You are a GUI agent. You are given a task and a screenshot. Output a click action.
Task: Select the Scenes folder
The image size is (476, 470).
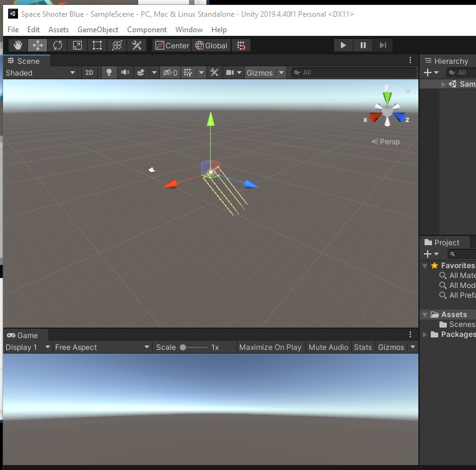[457, 324]
